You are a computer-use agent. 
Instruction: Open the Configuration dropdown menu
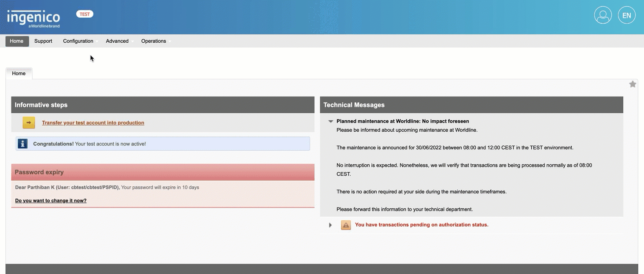point(78,41)
